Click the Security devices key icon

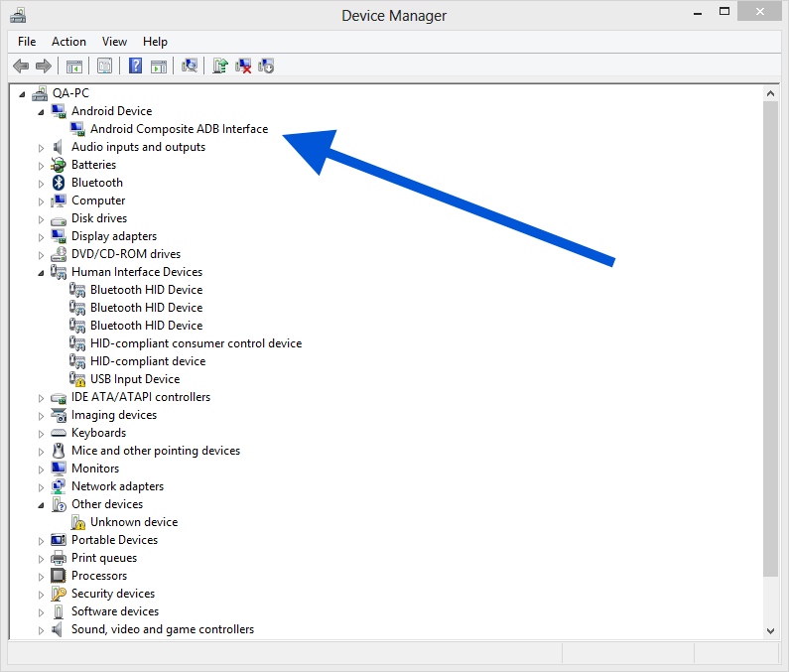click(x=59, y=594)
